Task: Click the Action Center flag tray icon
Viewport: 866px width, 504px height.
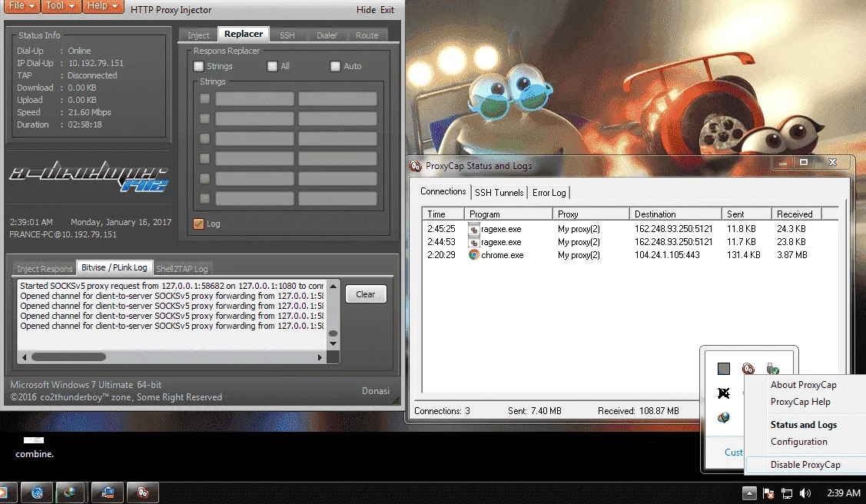Action: (x=768, y=493)
